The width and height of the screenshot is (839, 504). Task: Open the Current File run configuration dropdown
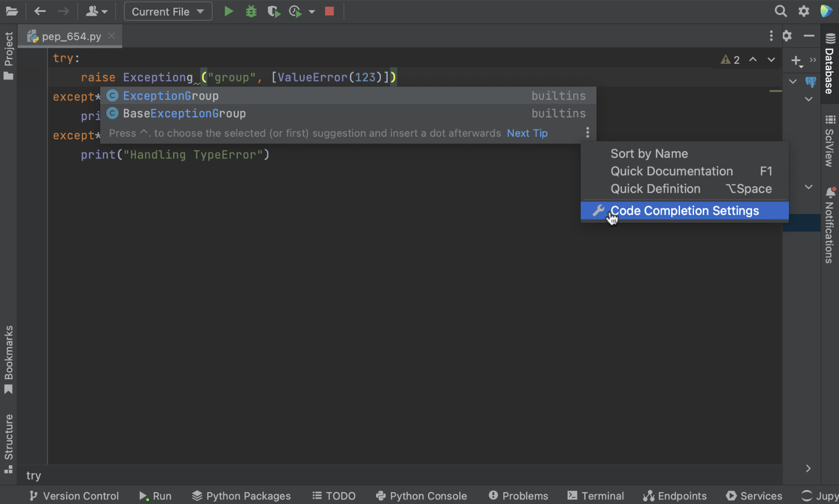[x=168, y=11]
